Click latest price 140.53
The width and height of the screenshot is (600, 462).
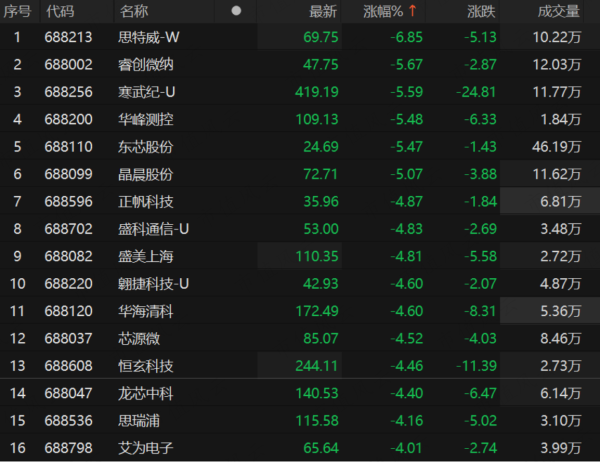pyautogui.click(x=317, y=393)
